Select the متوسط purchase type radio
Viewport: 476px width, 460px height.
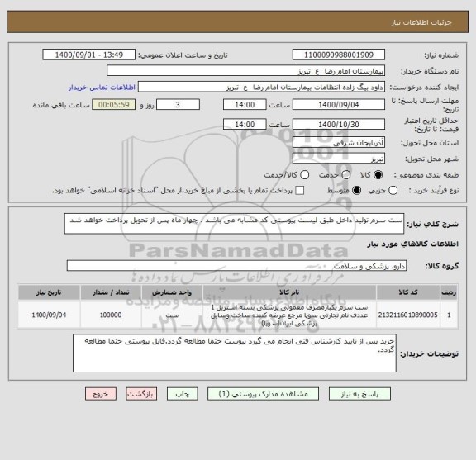[356, 191]
